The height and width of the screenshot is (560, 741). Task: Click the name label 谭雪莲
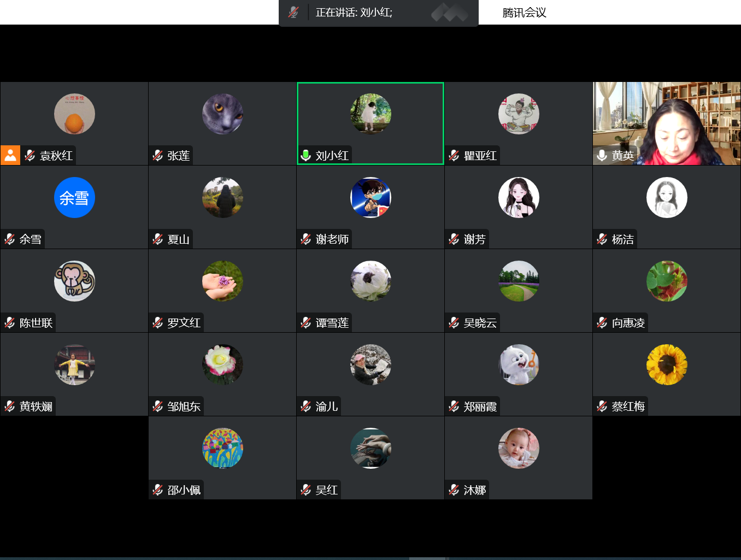(332, 323)
